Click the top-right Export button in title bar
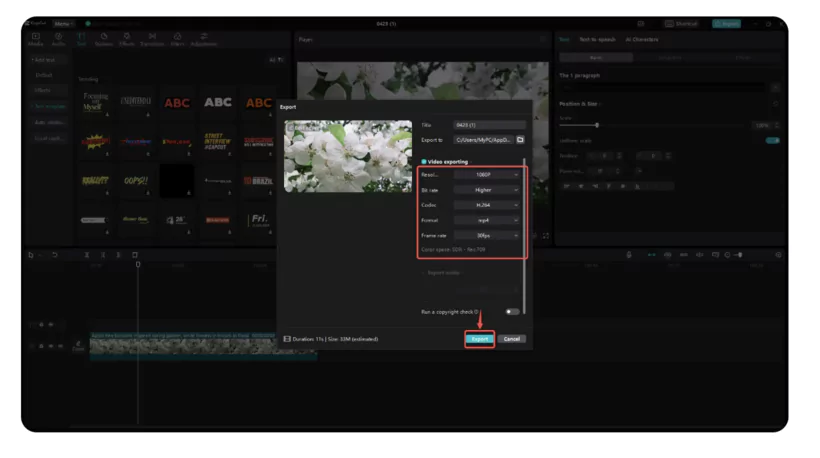This screenshot has height=458, width=820. coord(726,24)
